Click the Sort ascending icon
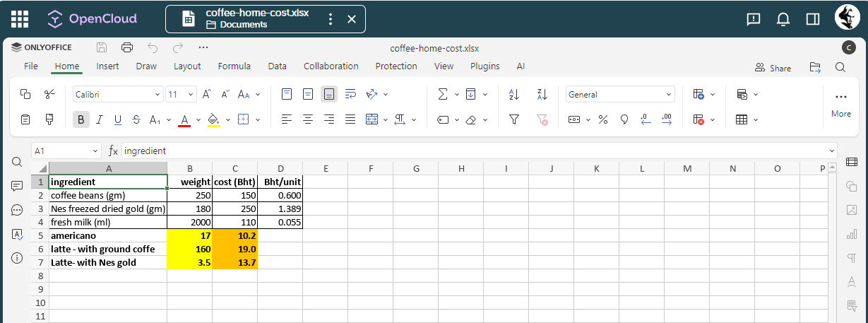This screenshot has width=868, height=323. pyautogui.click(x=514, y=94)
